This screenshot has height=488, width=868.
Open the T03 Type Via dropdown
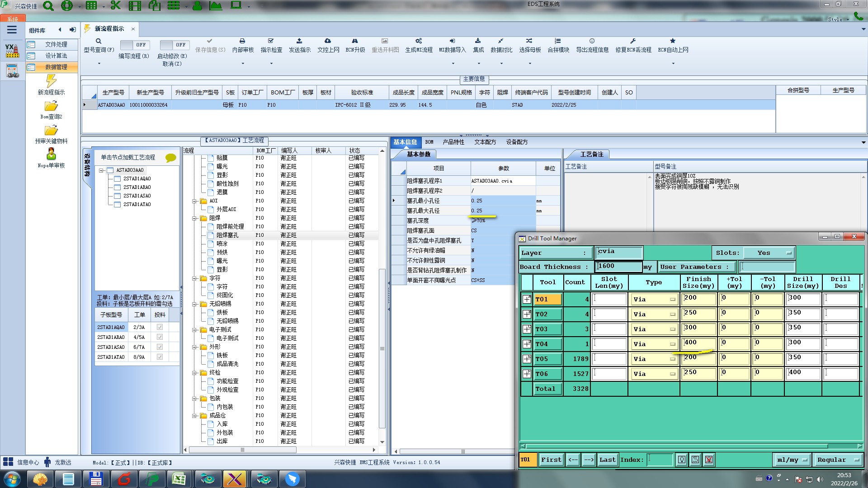pos(654,329)
